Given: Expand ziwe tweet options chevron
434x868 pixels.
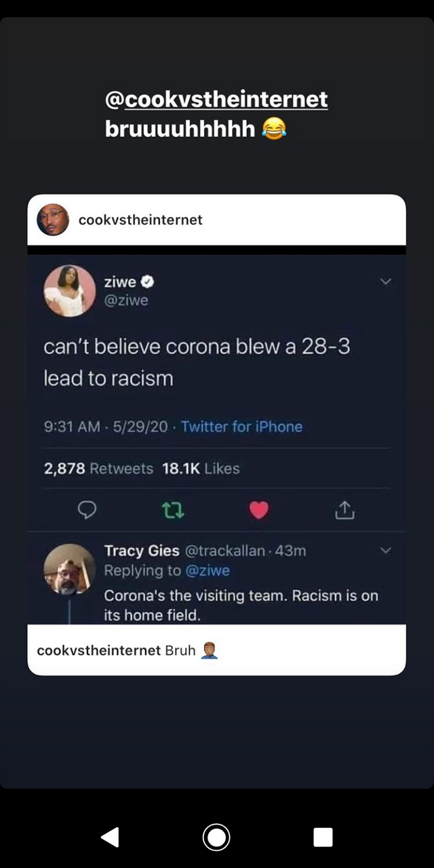Looking at the screenshot, I should pos(385,281).
